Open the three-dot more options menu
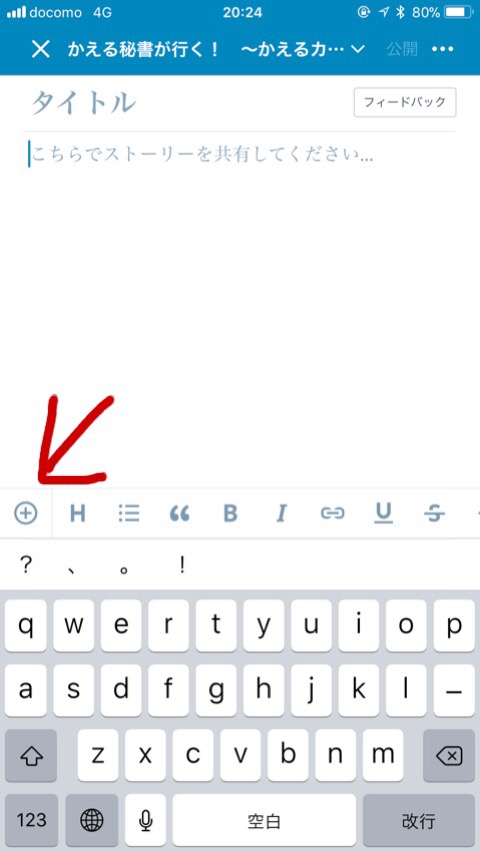 click(442, 49)
